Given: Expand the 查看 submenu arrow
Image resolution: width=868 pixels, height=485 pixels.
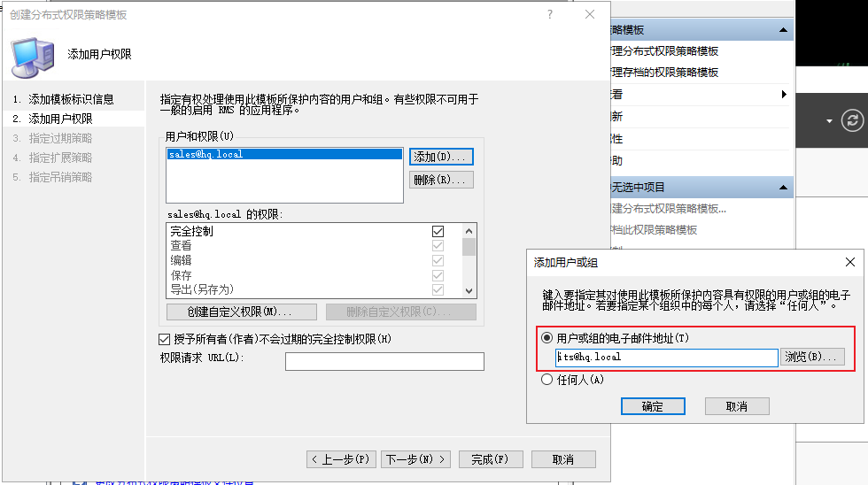Looking at the screenshot, I should pos(784,95).
